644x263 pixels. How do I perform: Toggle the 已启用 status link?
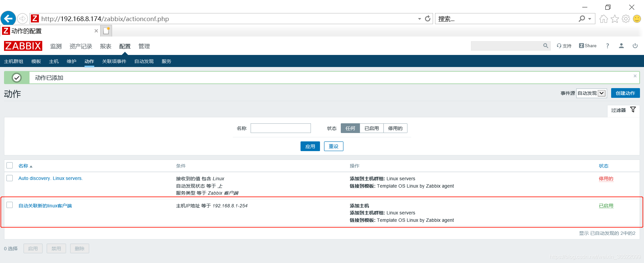coord(606,206)
